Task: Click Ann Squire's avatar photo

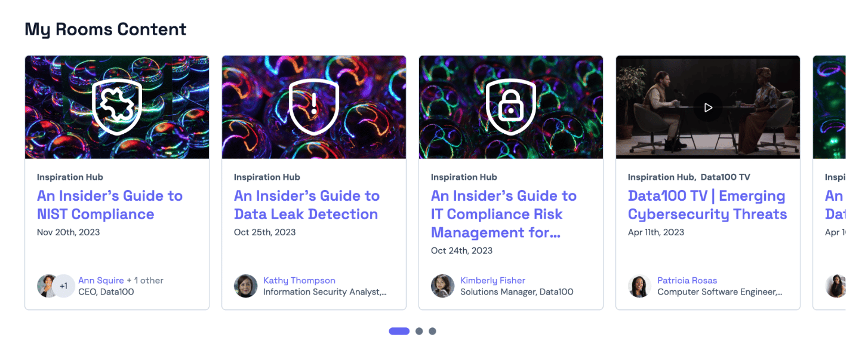Action: click(47, 286)
